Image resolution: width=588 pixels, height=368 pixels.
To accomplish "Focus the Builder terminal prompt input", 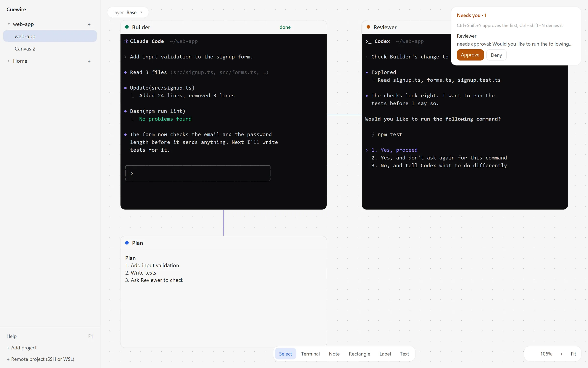I will (198, 173).
